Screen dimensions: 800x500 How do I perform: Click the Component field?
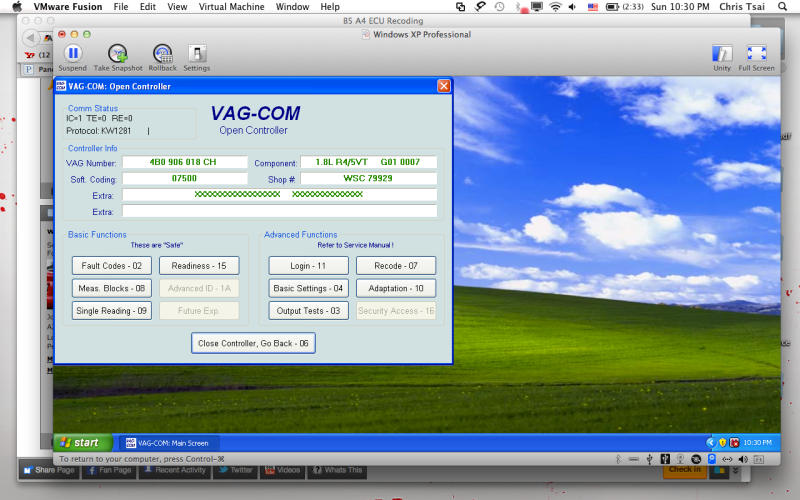[368, 162]
